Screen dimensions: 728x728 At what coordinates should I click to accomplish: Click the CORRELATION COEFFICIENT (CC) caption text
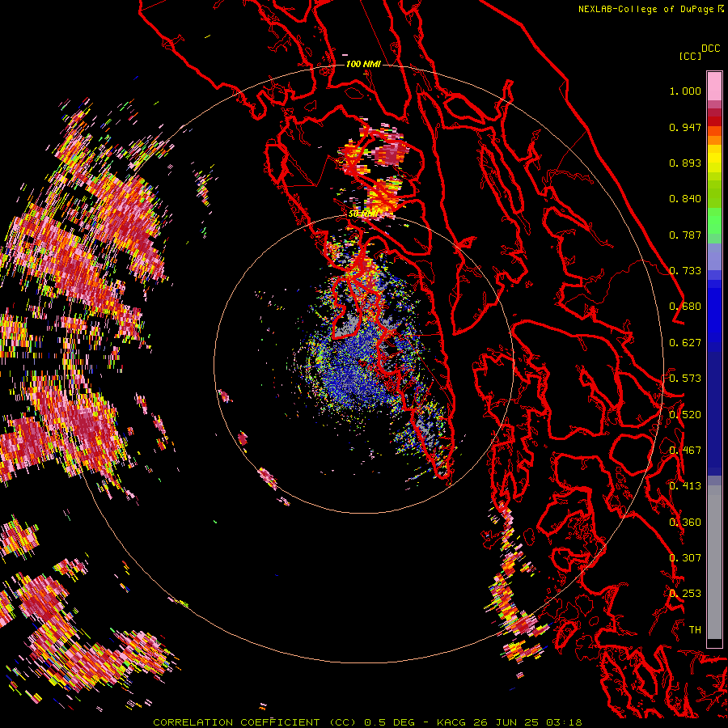pyautogui.click(x=255, y=722)
